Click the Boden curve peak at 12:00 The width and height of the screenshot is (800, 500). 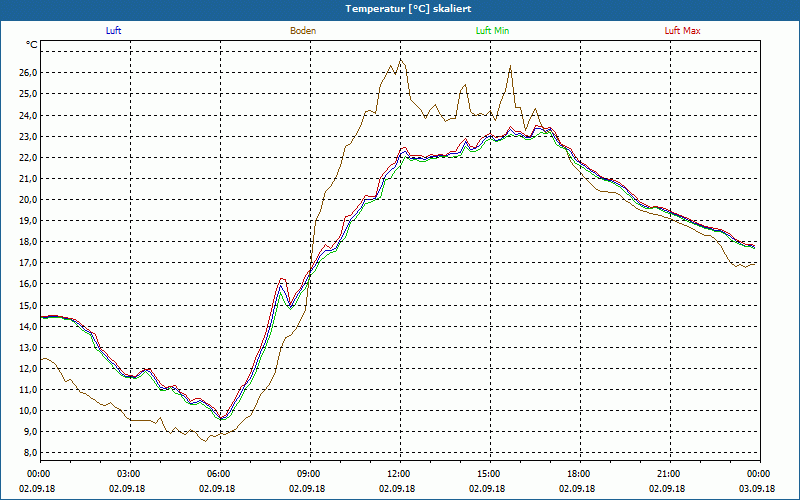tap(401, 60)
